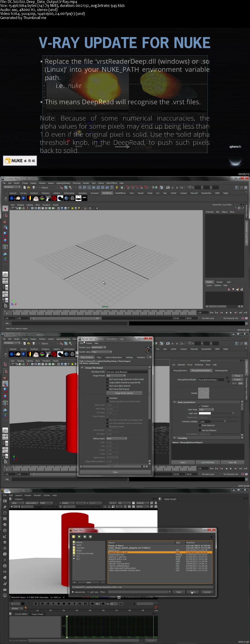The image size is (250, 644).
Task: Open the Baking engine dropdown
Action: [117, 439]
